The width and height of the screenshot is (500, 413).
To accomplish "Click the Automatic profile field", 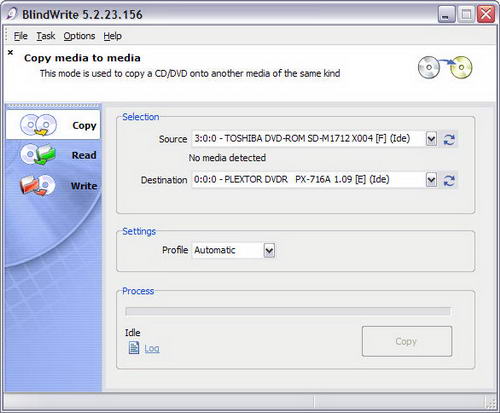I will (x=228, y=250).
